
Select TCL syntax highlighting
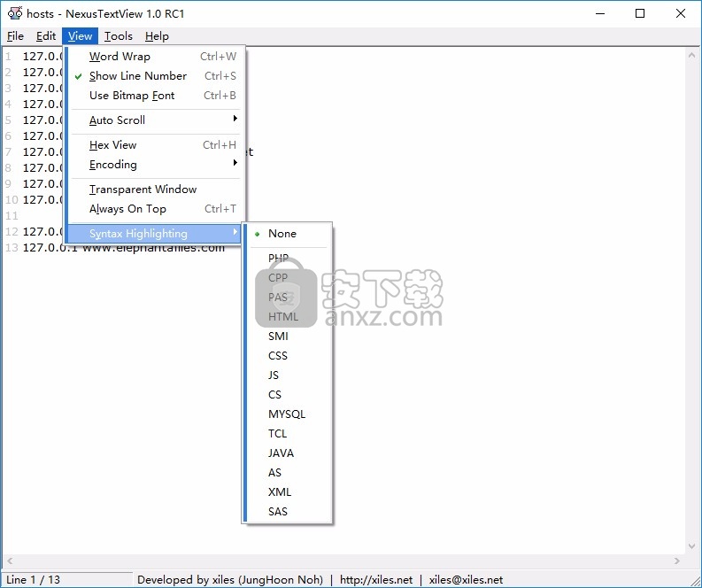click(x=289, y=434)
